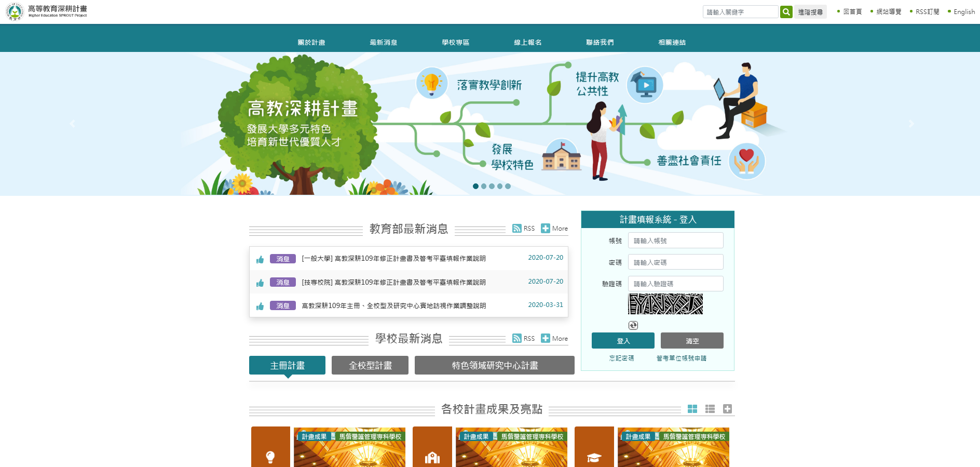Click plus icon next to 各校計畫成果及亮點
Screen dimensions: 980x467
727,409
